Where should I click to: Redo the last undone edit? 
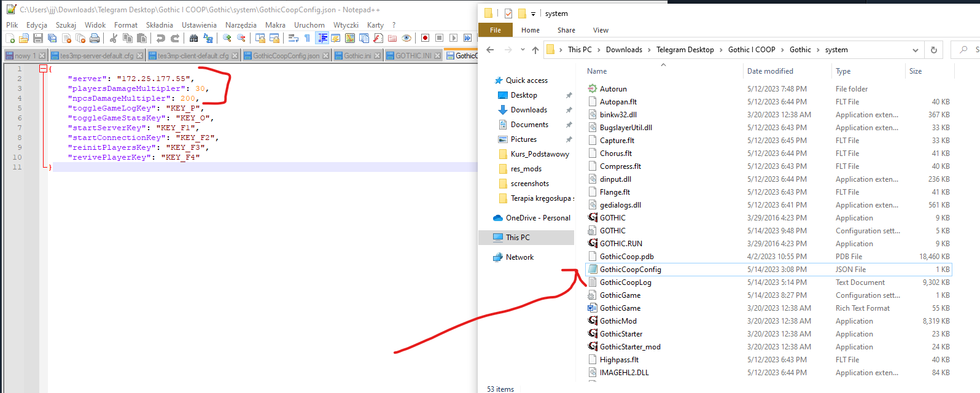point(175,38)
